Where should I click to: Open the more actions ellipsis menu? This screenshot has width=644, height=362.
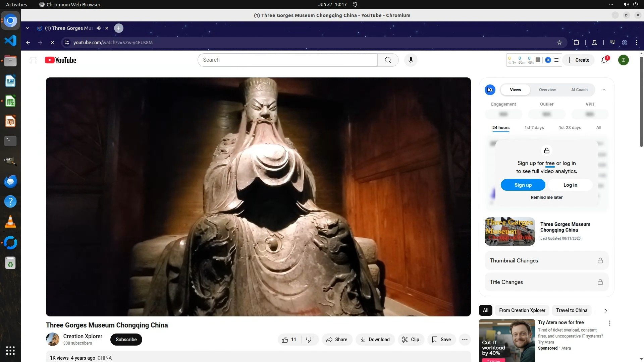(x=465, y=340)
